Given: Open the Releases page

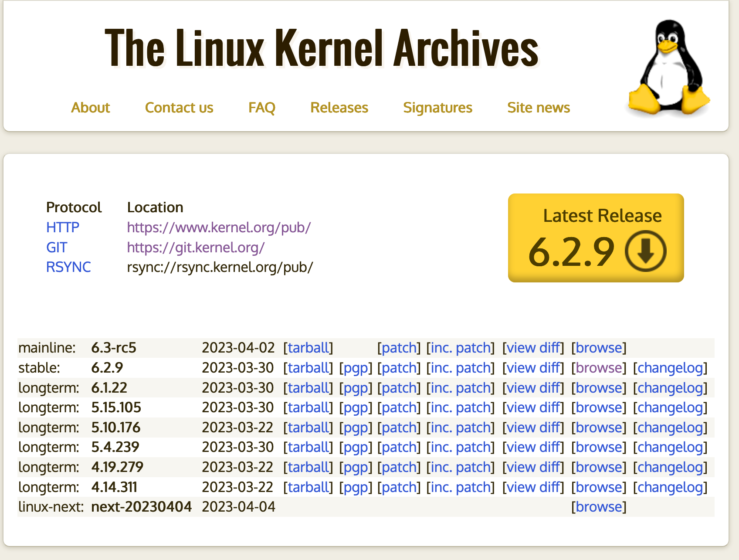Looking at the screenshot, I should (x=339, y=108).
